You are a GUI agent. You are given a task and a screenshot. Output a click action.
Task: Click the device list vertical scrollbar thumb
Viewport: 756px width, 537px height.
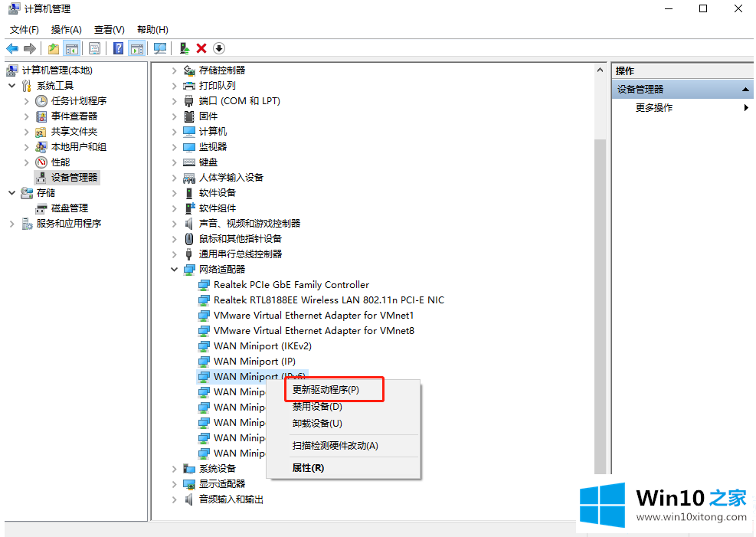point(600,306)
